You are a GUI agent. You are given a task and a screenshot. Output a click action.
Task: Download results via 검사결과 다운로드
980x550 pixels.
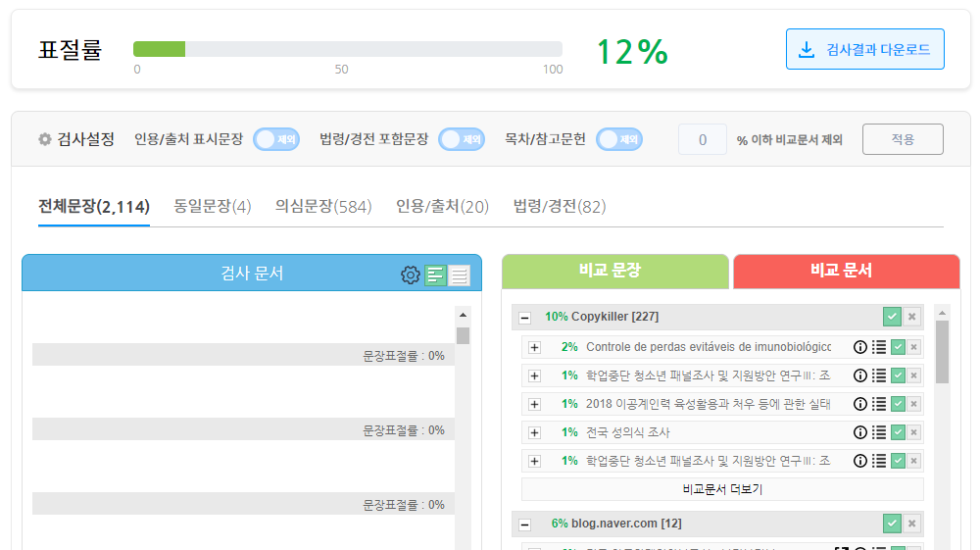click(865, 49)
